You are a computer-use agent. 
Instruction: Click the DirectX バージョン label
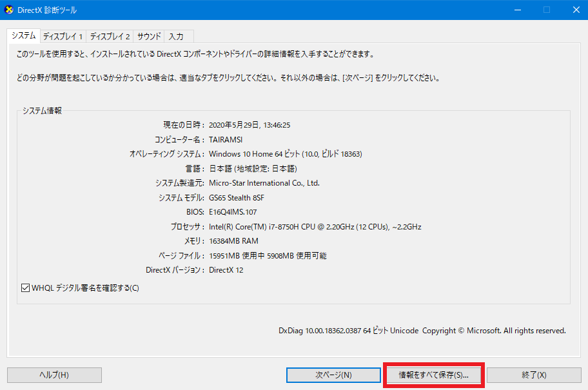175,270
